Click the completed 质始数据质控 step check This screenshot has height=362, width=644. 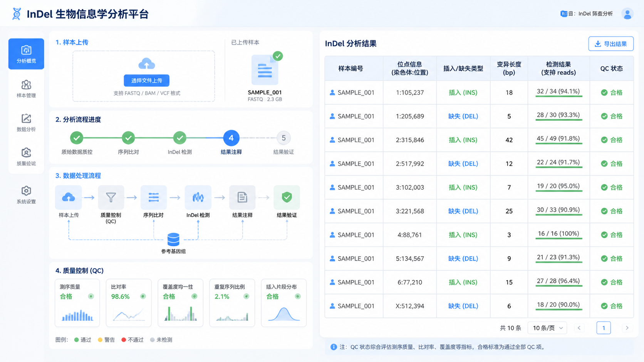[x=77, y=138]
